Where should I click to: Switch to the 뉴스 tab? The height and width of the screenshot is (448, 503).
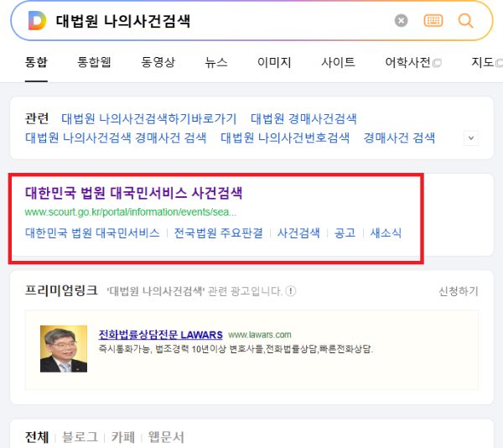216,62
